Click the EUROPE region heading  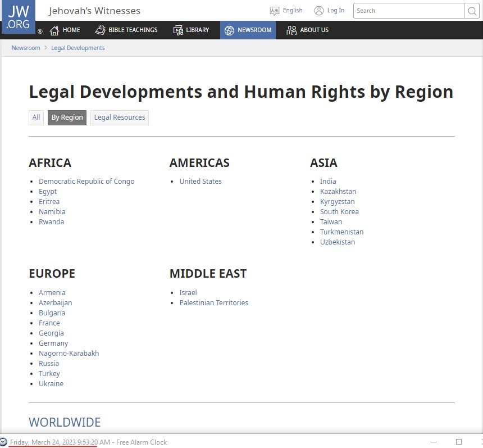(52, 274)
